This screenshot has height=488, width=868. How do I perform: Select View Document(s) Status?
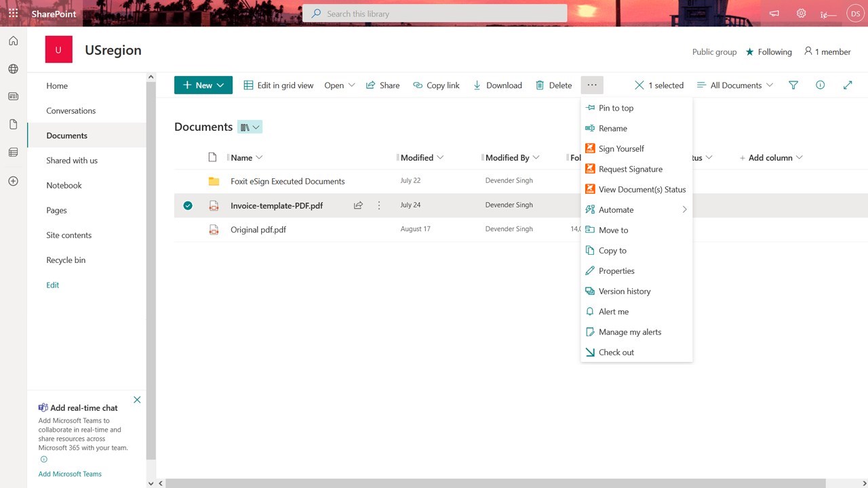click(637, 189)
